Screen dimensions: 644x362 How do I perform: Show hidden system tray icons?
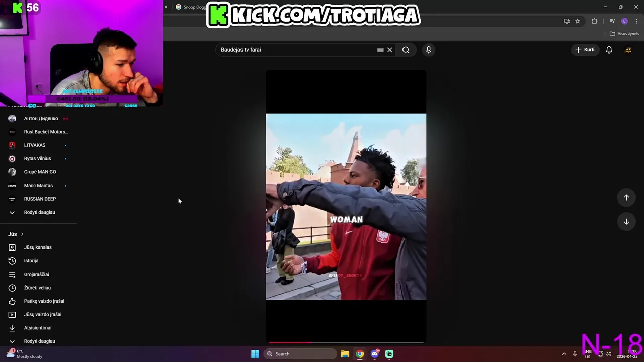tap(564, 354)
